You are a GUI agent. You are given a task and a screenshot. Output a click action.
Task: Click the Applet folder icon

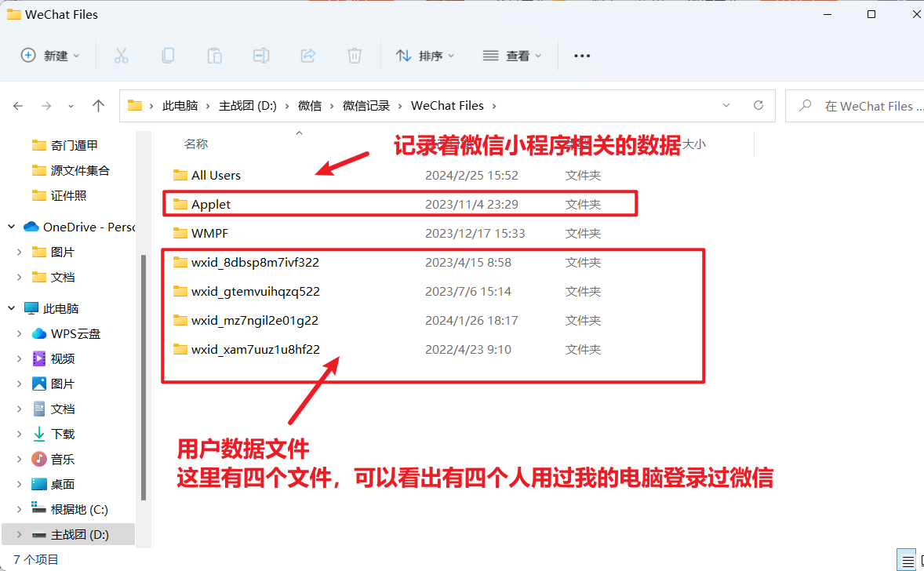180,204
